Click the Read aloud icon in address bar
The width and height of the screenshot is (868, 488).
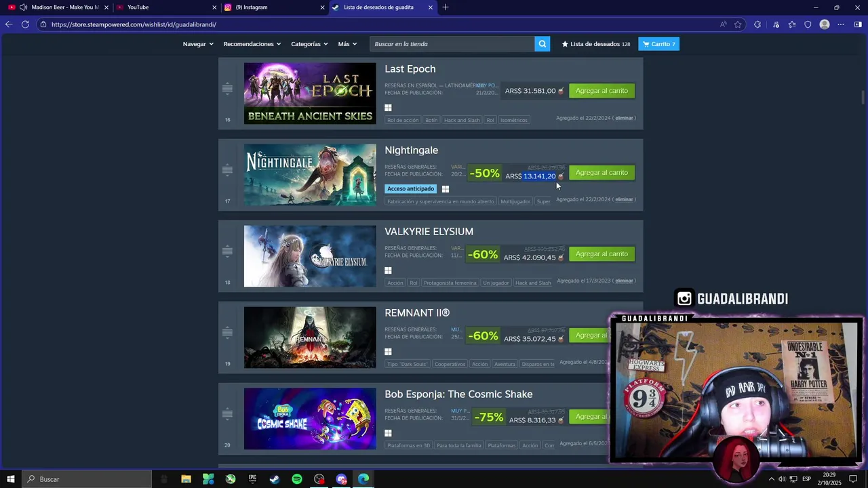724,24
